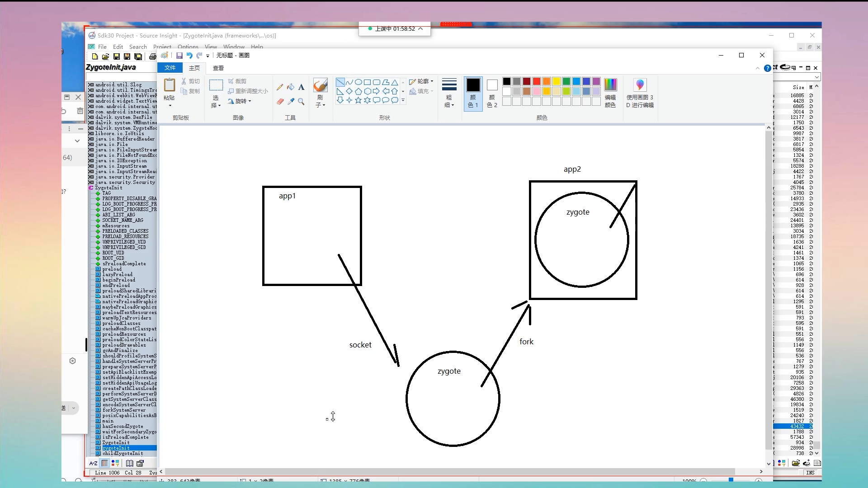Activate the Color 1 selector
Image resolution: width=868 pixels, height=488 pixels.
pos(473,93)
